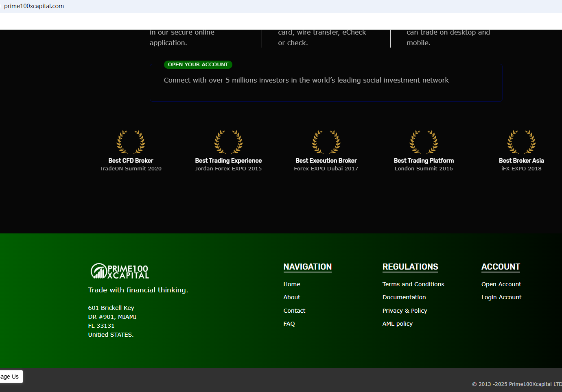Open the Contact link in Navigation
The height and width of the screenshot is (392, 562).
(x=294, y=311)
